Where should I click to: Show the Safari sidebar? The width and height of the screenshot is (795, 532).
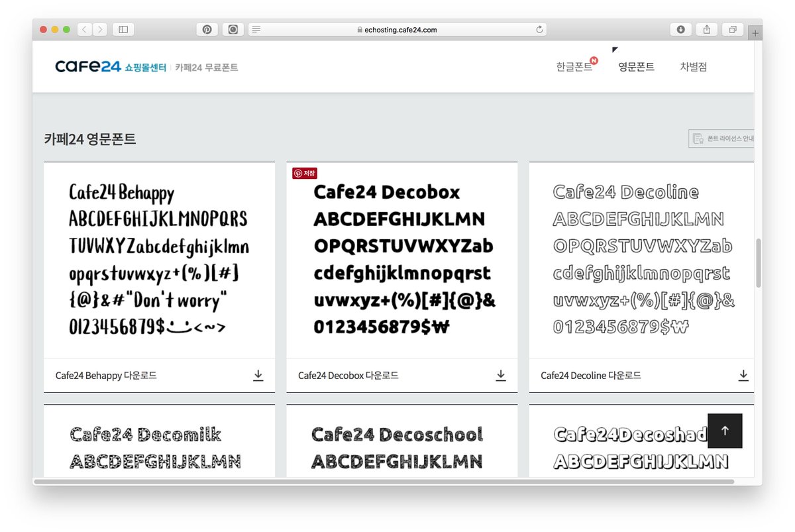pos(123,29)
